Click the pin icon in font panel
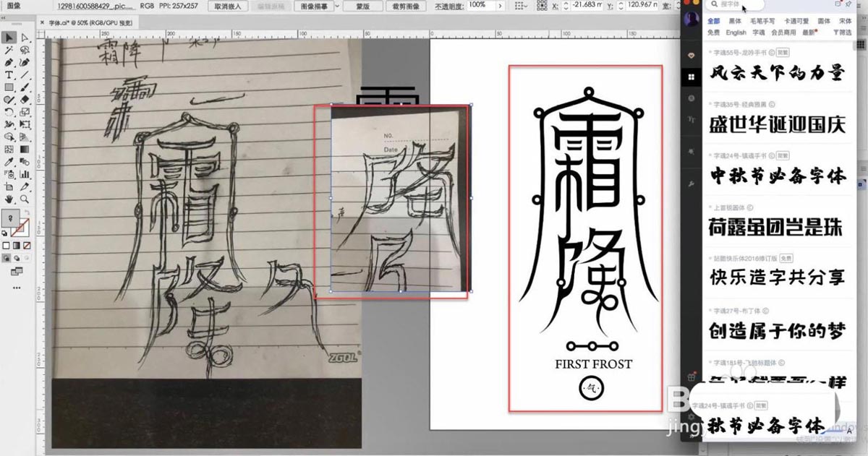 pos(847,4)
